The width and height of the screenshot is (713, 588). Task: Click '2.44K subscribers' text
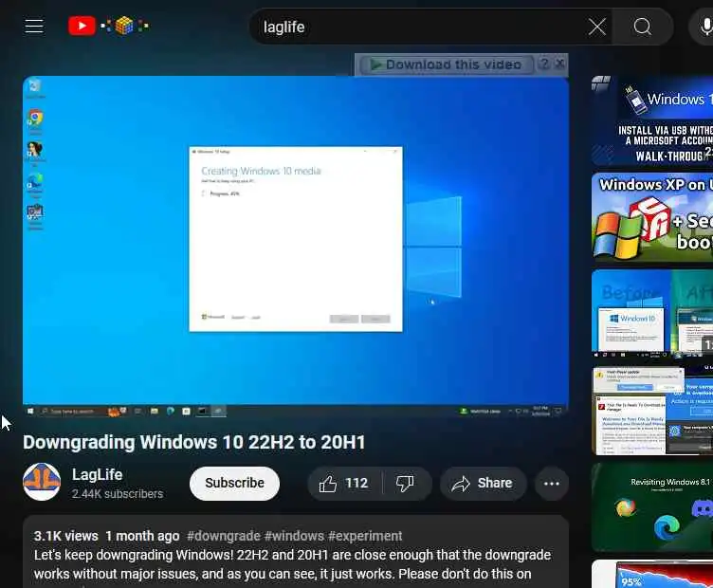[x=118, y=494]
